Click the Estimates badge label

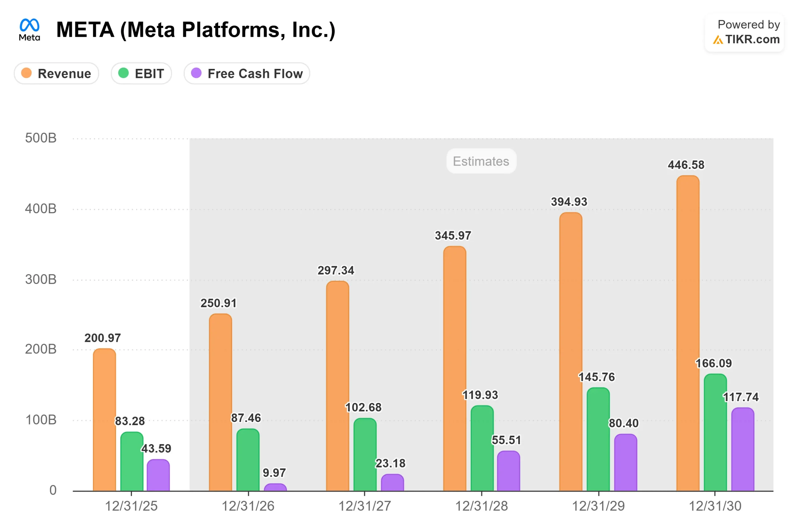[x=481, y=161]
